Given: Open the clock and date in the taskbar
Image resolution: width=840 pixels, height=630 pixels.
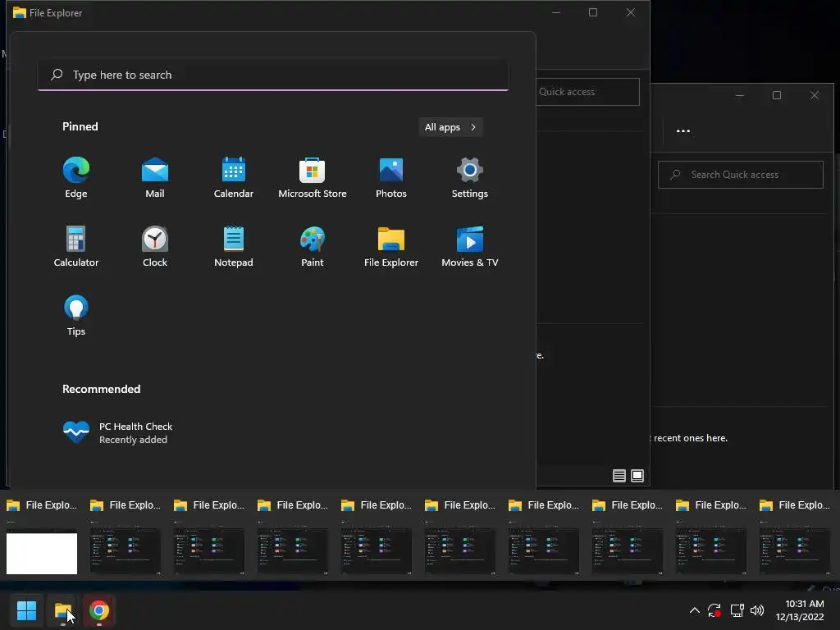Looking at the screenshot, I should tap(801, 610).
